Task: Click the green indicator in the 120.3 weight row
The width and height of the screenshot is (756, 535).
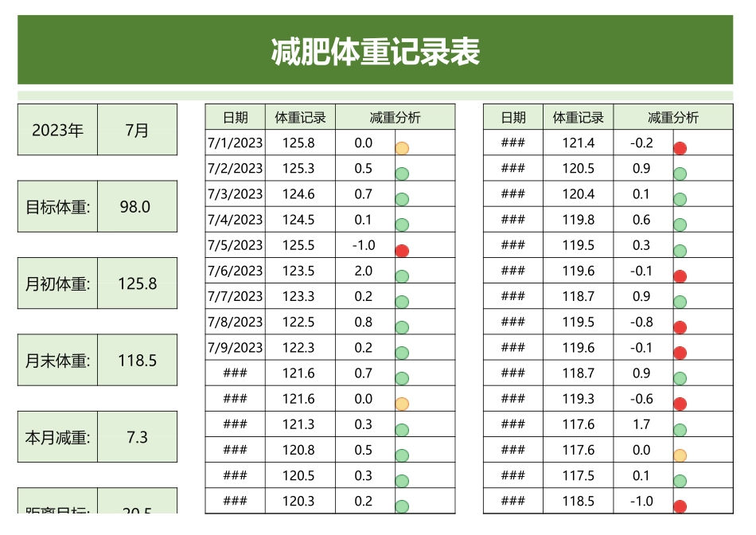Action: 402,506
